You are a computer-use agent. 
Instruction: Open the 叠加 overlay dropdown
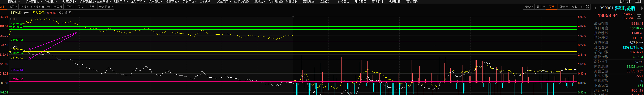point(540,7)
